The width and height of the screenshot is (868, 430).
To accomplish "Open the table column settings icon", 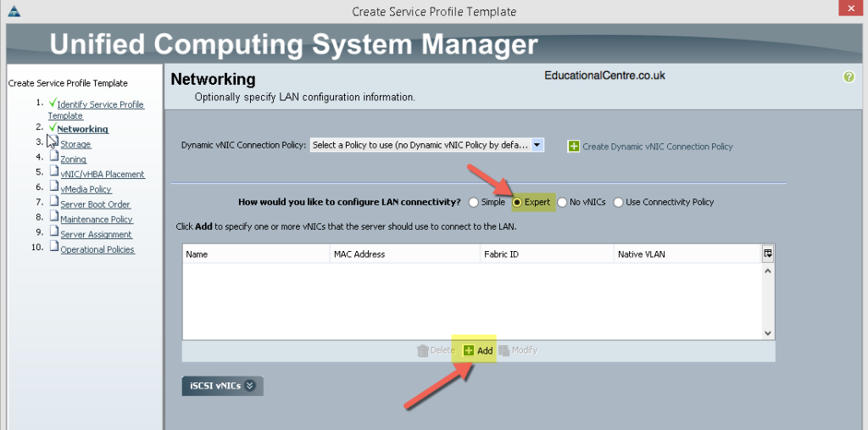I will 768,254.
